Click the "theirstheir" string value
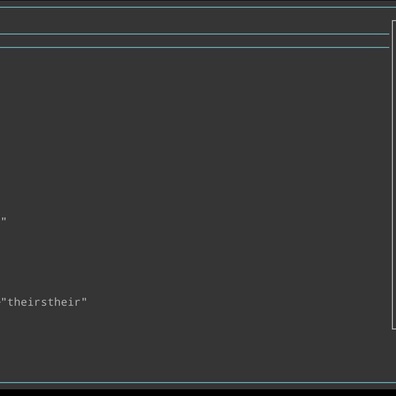Screen dimensions: 396x396 tap(44, 302)
